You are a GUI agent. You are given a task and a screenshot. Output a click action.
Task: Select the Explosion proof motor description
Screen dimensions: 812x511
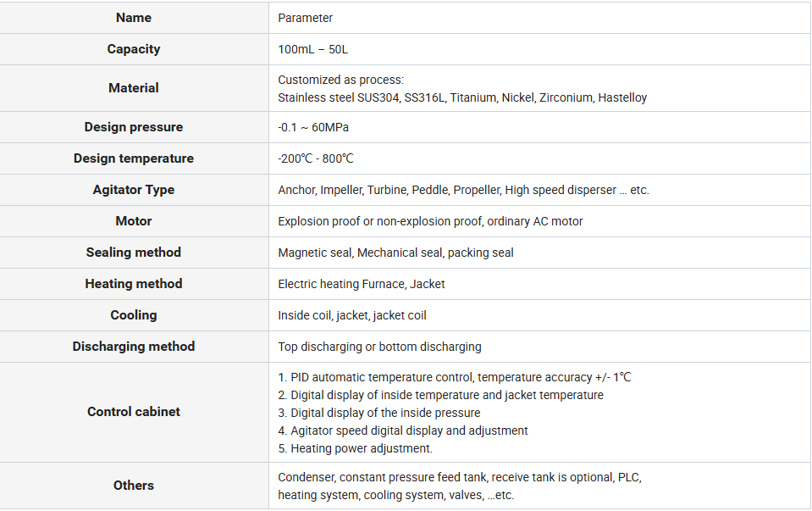click(x=430, y=221)
